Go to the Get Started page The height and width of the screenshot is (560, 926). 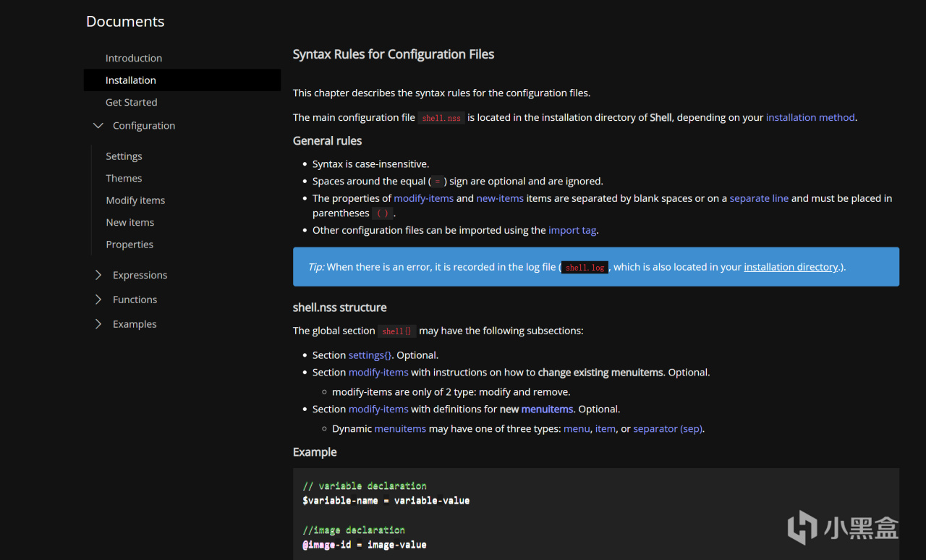132,103
